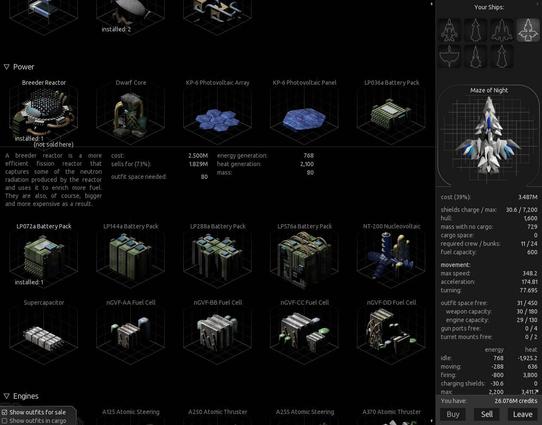Click the Maze of Night ship preview
This screenshot has width=542, height=425.
pyautogui.click(x=489, y=135)
